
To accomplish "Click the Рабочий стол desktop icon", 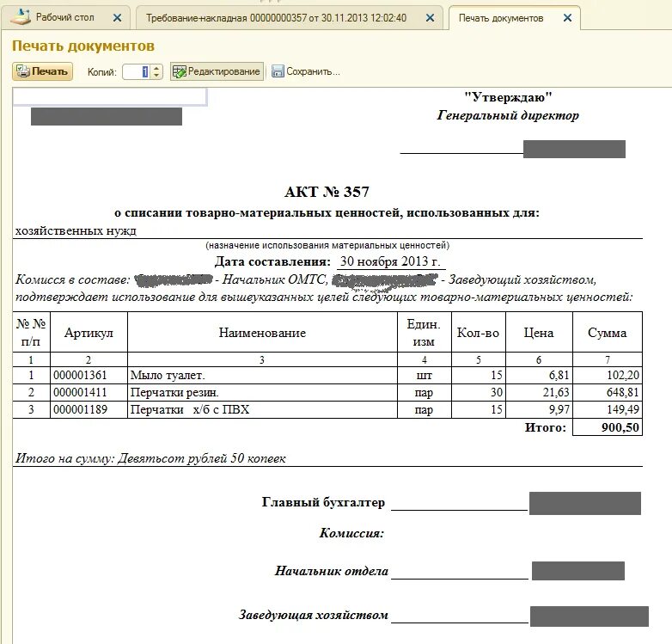I will pos(21,16).
